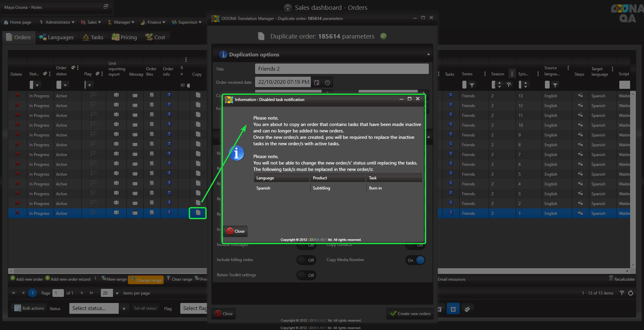644x330 pixels.
Task: Click the refresh icon beside items count
Action: [x=630, y=293]
